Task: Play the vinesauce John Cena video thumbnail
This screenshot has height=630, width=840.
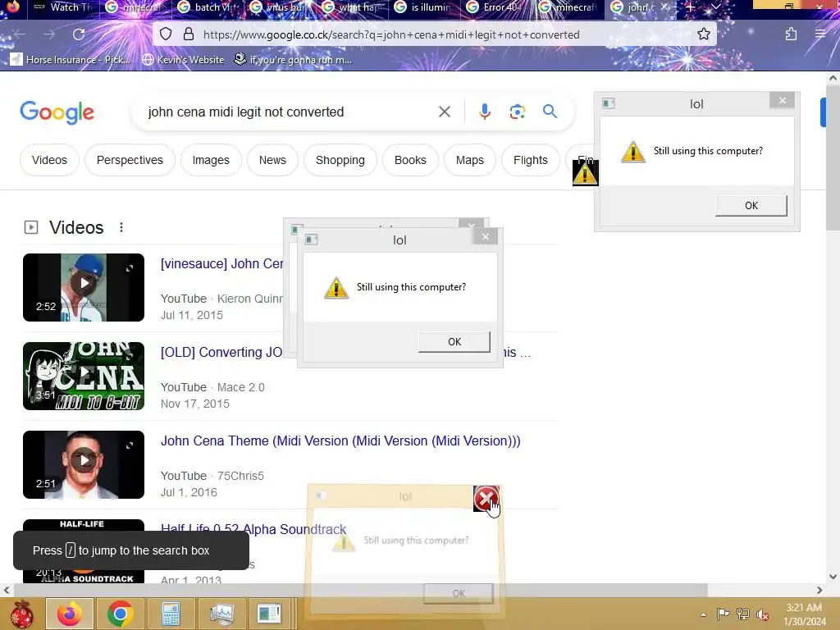Action: [x=84, y=288]
